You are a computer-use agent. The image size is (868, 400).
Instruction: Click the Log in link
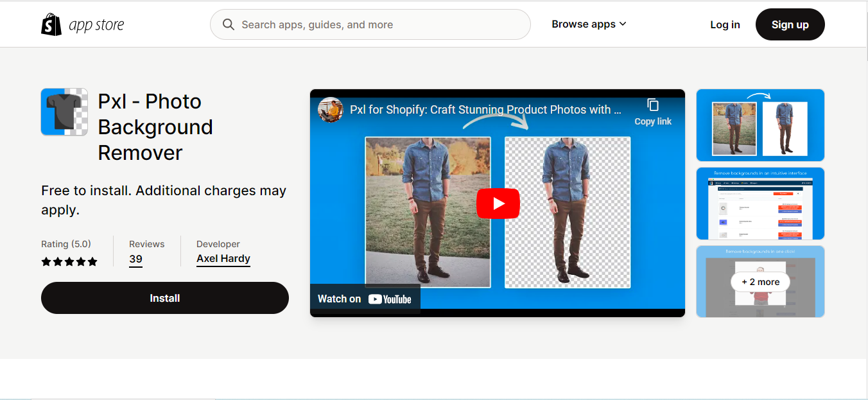coord(725,24)
